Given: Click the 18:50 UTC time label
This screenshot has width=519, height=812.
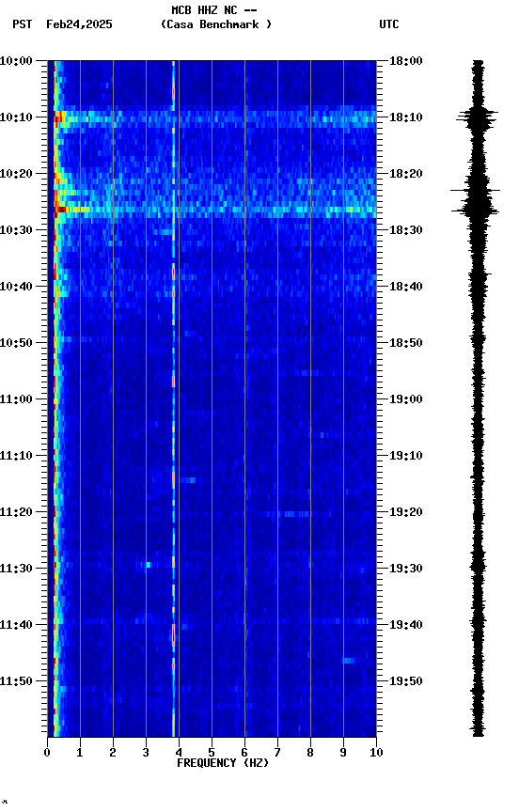Looking at the screenshot, I should coord(406,343).
